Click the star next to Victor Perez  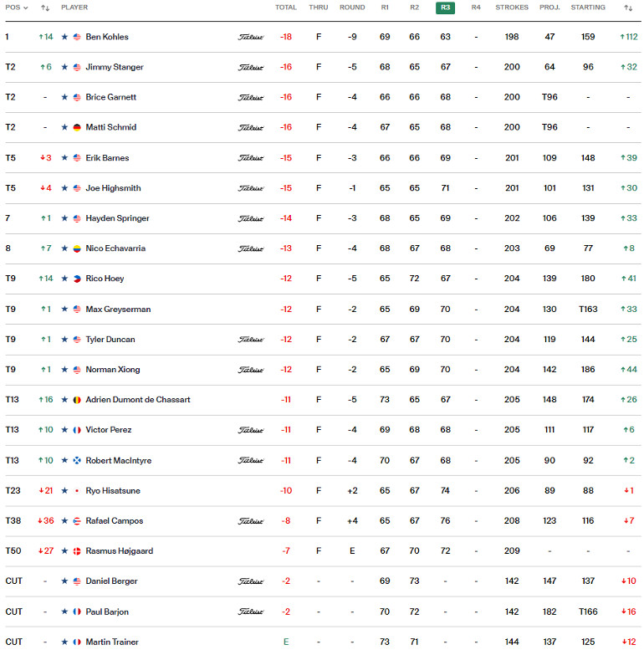pos(64,429)
